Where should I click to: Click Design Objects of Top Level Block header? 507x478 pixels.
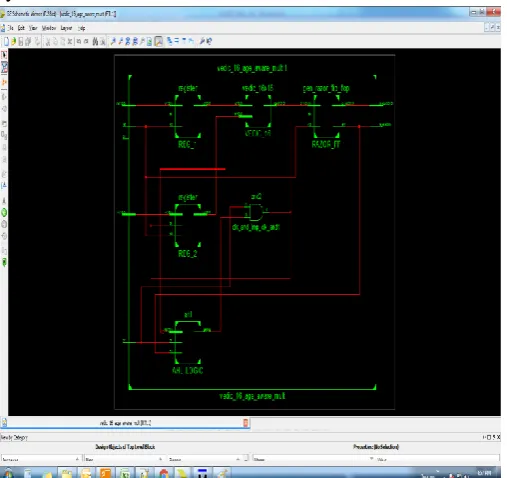point(125,447)
